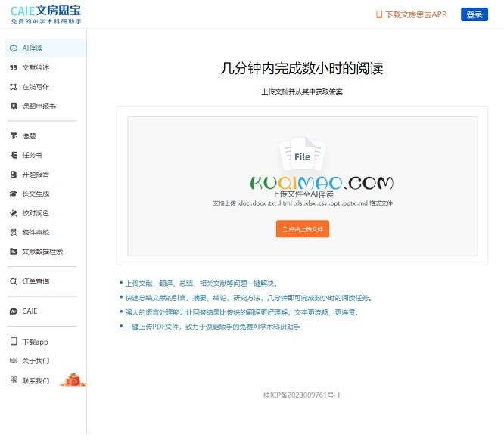Click bullet text starting 强大的语言处理能力
The width and height of the screenshot is (504, 440).
(x=241, y=312)
